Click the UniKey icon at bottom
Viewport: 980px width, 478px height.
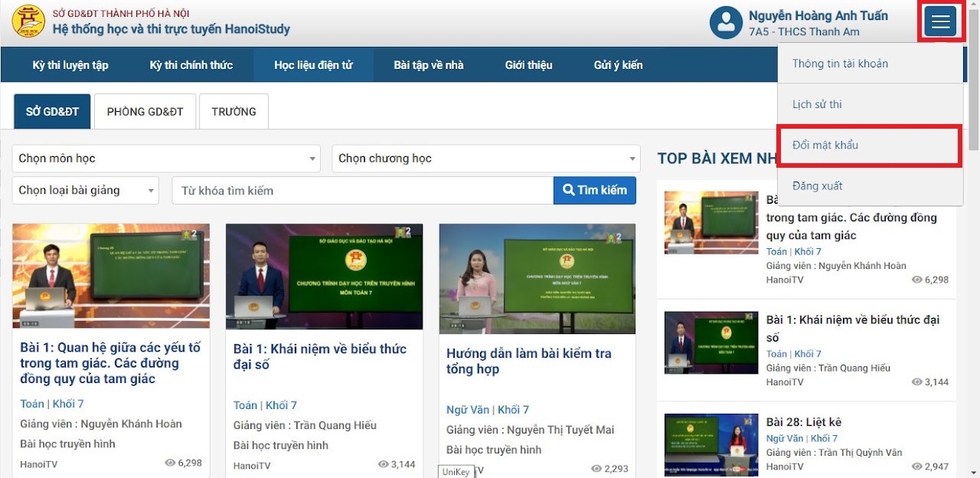click(456, 472)
